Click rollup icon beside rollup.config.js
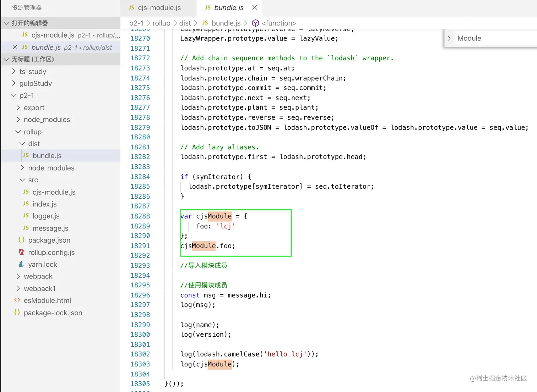 point(21,252)
